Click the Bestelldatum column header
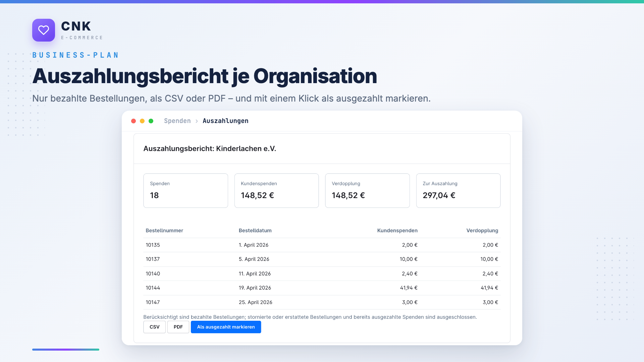The image size is (644, 362). (x=255, y=231)
